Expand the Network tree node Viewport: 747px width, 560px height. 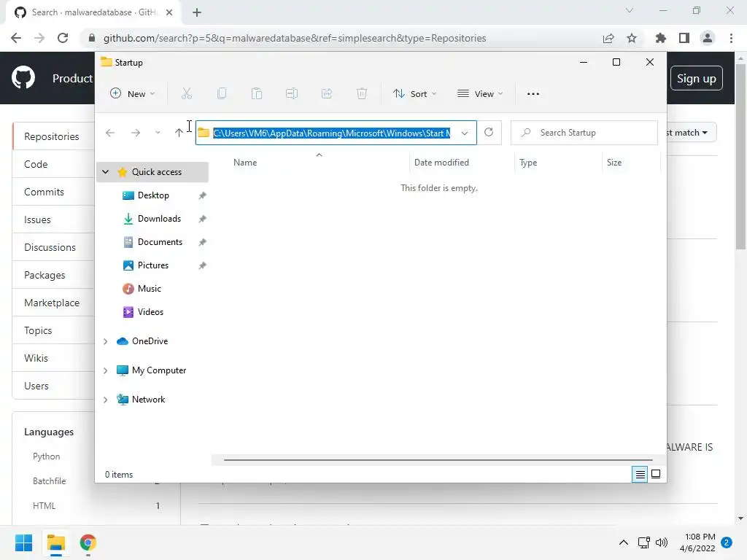click(105, 400)
